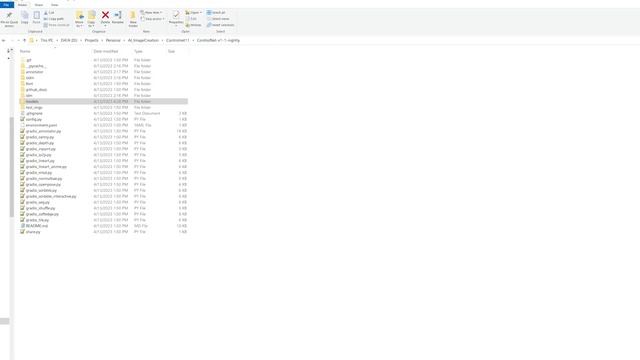
Task: Click the navigation pane vertical scrollbar
Action: [12, 167]
